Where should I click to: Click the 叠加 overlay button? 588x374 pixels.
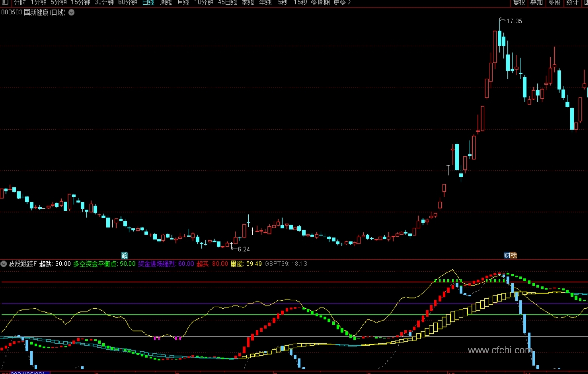tap(537, 2)
